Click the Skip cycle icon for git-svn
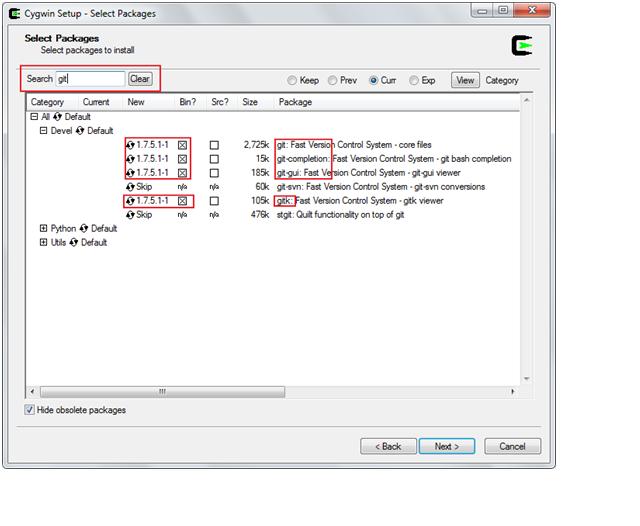The width and height of the screenshot is (640, 526). tap(131, 187)
